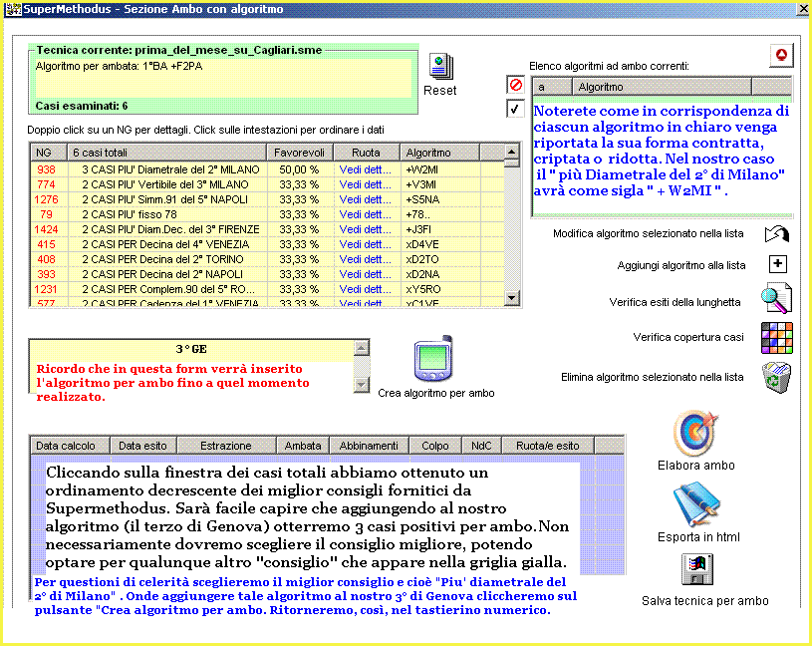812x646 pixels.
Task: Open Vedi dett link for row 415
Action: (365, 244)
